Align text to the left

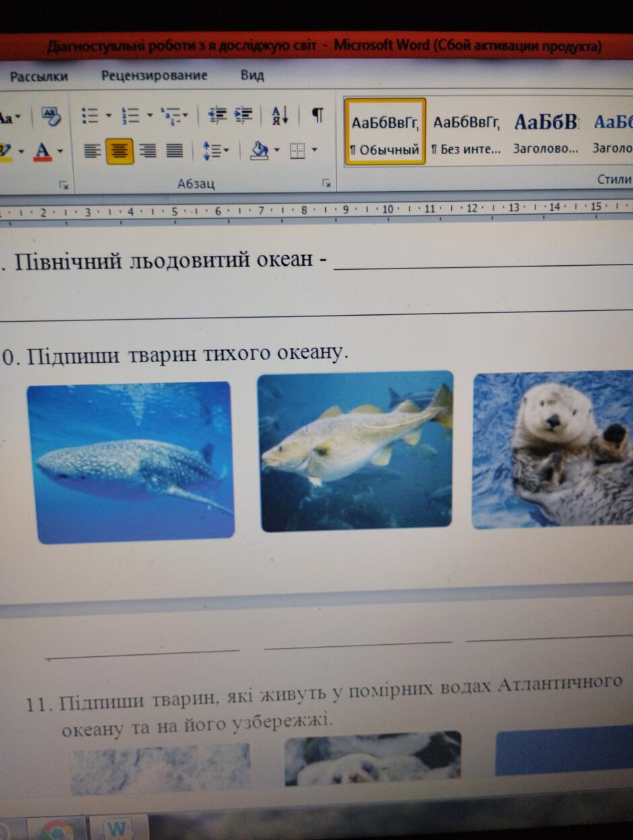point(93,151)
